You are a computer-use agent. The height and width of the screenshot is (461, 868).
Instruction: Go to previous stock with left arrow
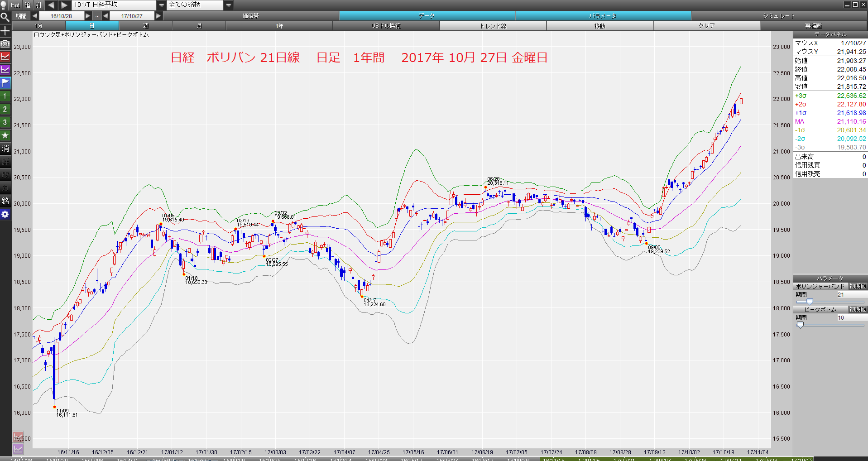pos(51,5)
